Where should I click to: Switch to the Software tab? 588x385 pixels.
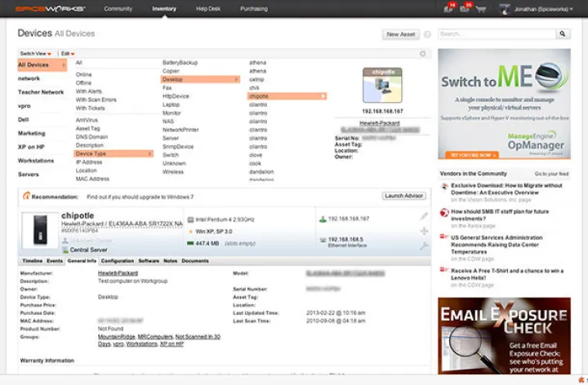click(149, 261)
